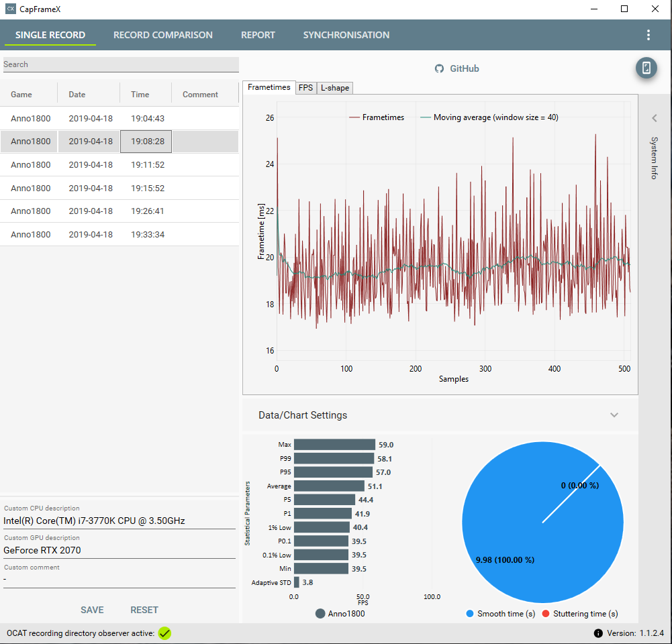
Task: Click the Moving average legend entry
Action: pyautogui.click(x=489, y=117)
